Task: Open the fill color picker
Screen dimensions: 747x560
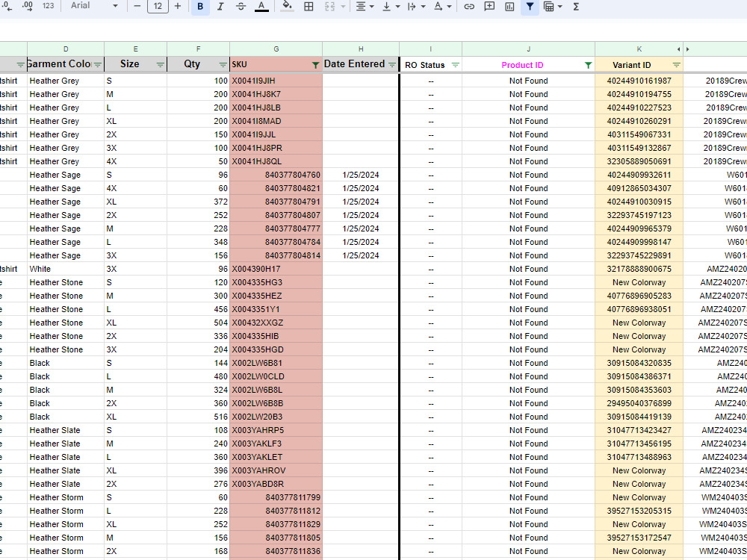Action: click(x=287, y=7)
